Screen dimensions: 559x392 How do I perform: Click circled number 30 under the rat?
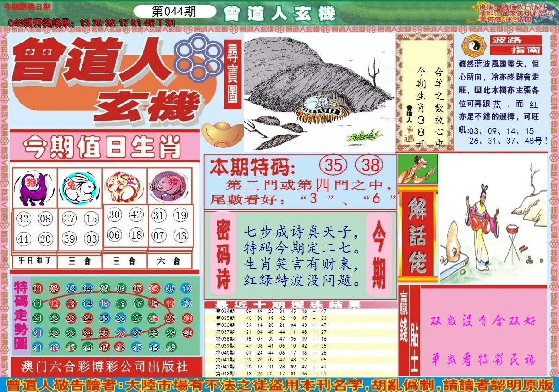(x=114, y=215)
